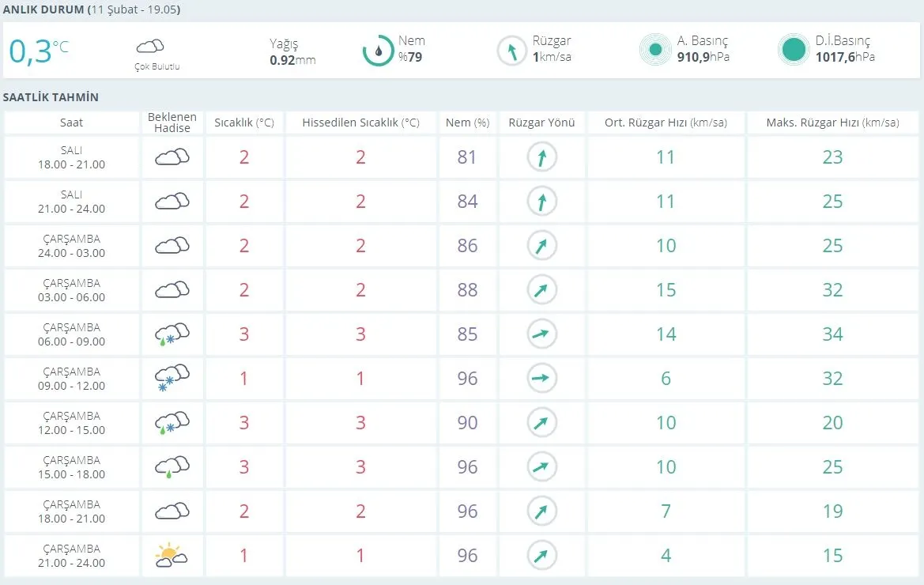Click the Saat column header
Viewport: 924px width, 585px height.
click(71, 123)
